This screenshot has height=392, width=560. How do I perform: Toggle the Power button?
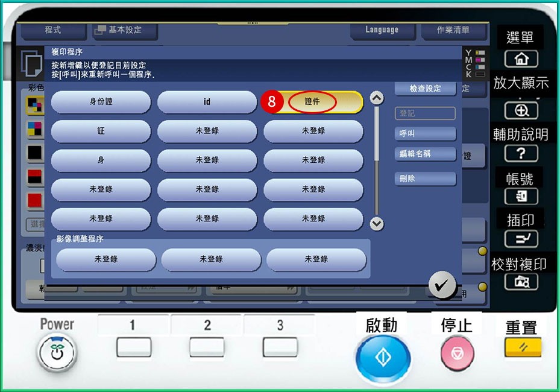point(57,352)
